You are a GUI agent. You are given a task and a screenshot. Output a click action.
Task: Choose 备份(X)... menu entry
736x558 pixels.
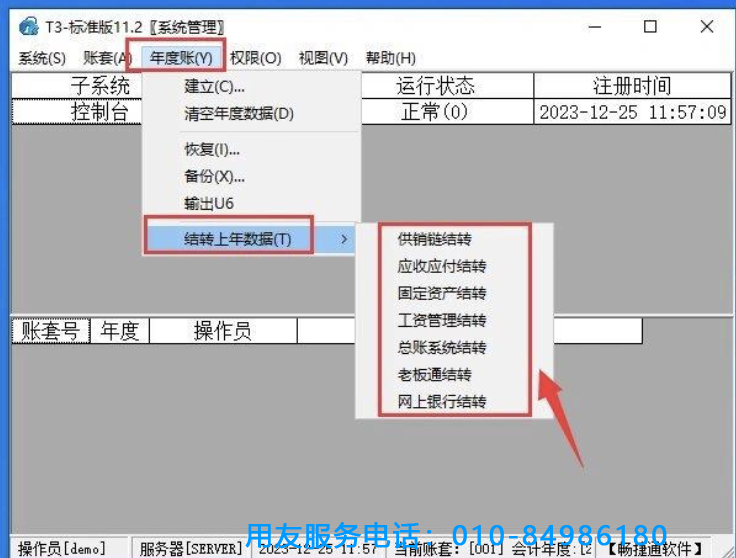[214, 177]
